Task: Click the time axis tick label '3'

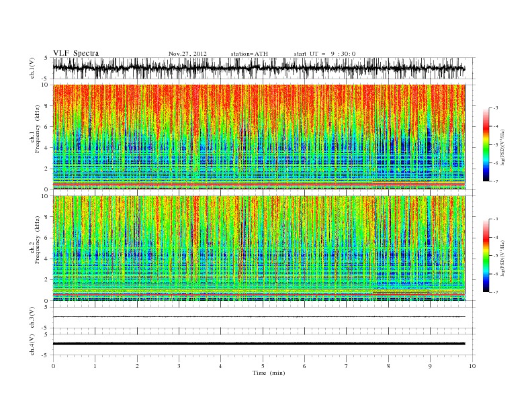Action: 179,366
